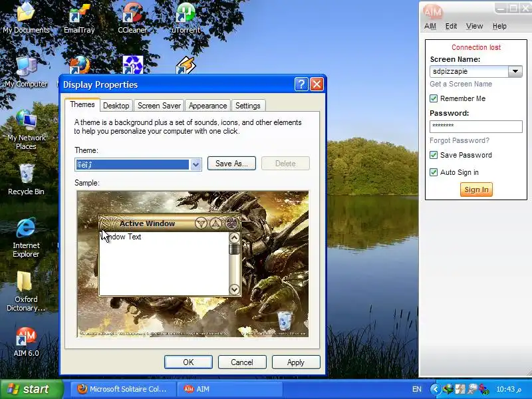Click the blue recycle-arrows desktop shortcut
The width and height of the screenshot is (532, 399).
pyautogui.click(x=132, y=65)
